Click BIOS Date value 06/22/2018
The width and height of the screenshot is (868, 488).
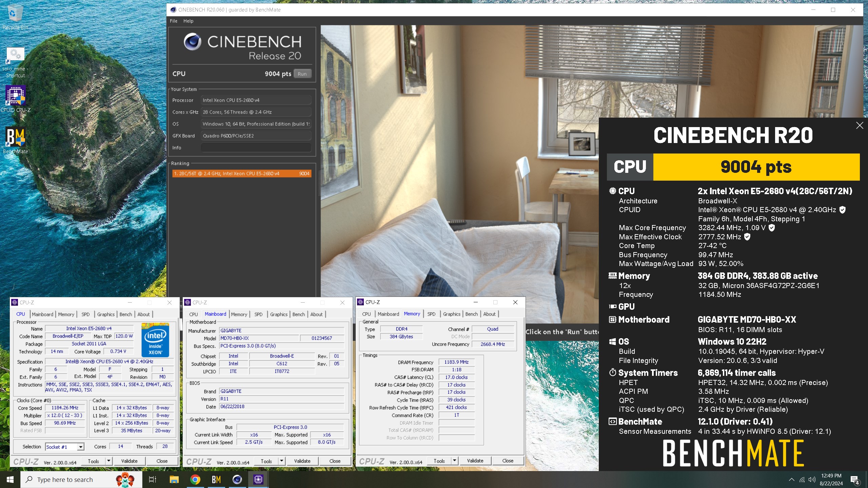point(281,406)
